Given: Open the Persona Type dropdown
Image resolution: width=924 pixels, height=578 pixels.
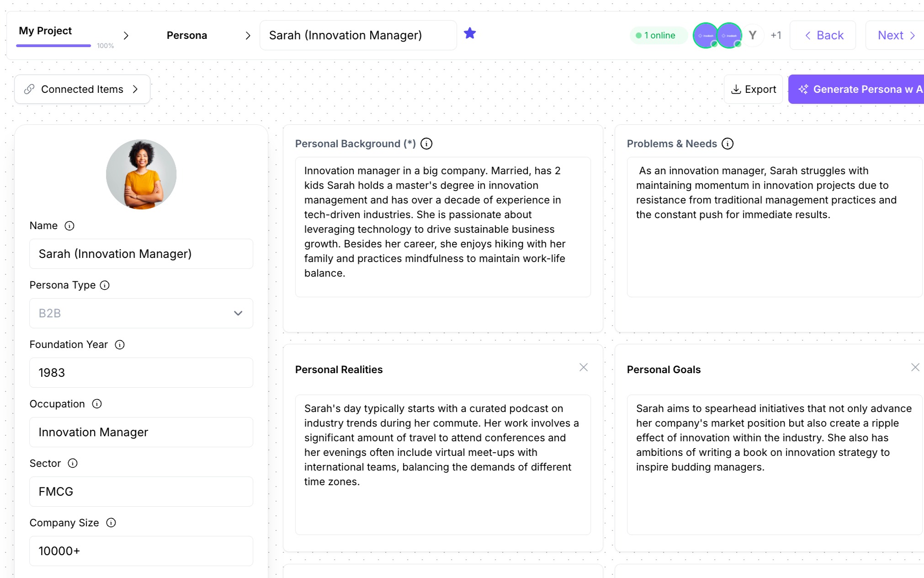Looking at the screenshot, I should pos(141,313).
